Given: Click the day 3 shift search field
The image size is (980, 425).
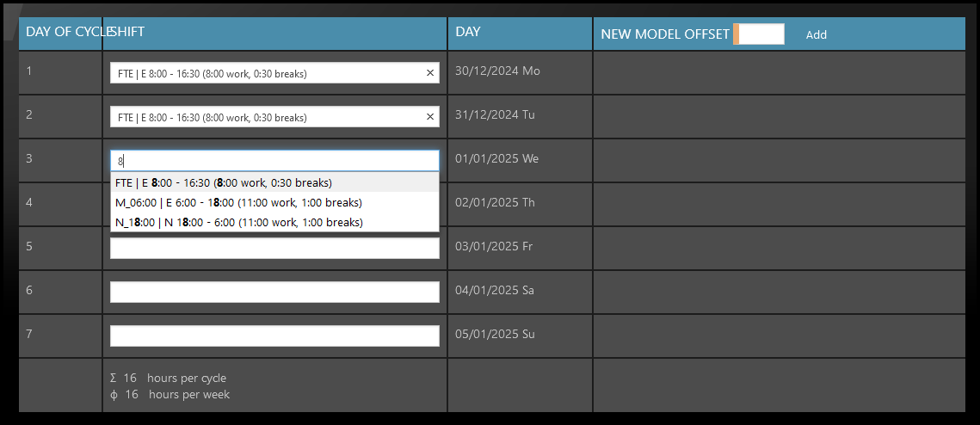Looking at the screenshot, I should click(274, 161).
